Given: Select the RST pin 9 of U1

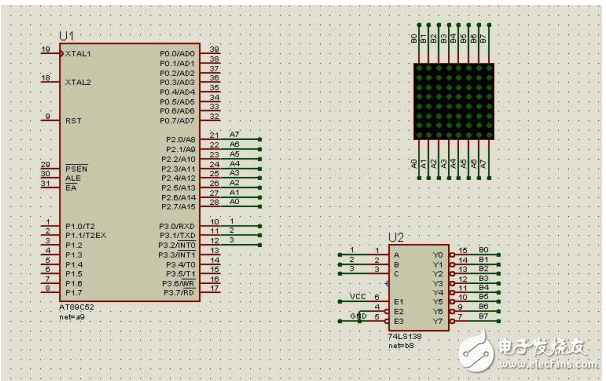Looking at the screenshot, I should 50,121.
